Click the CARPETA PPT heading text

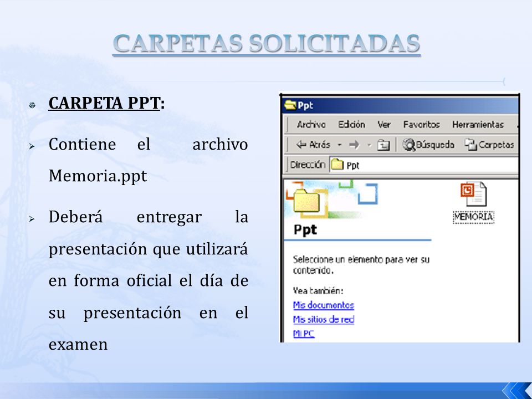[x=106, y=103]
